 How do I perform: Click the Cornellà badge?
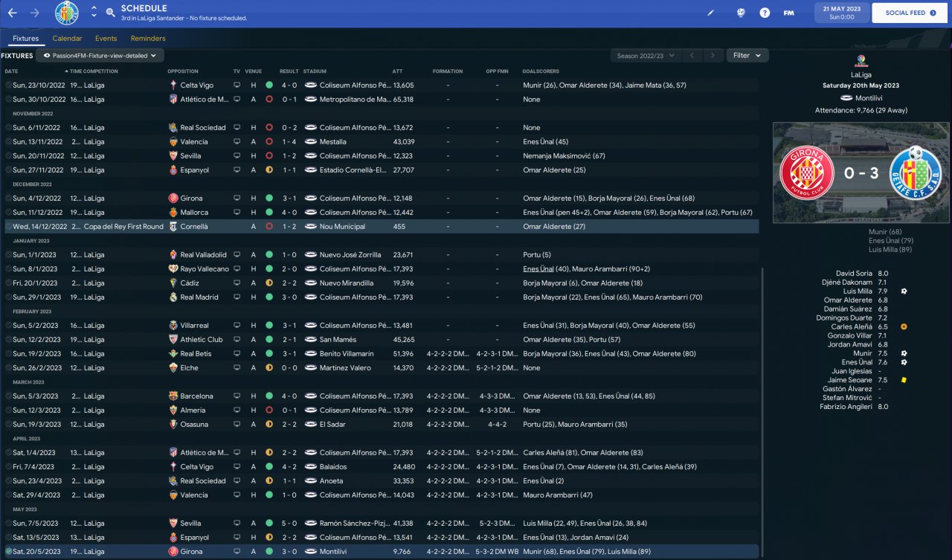pos(173,227)
